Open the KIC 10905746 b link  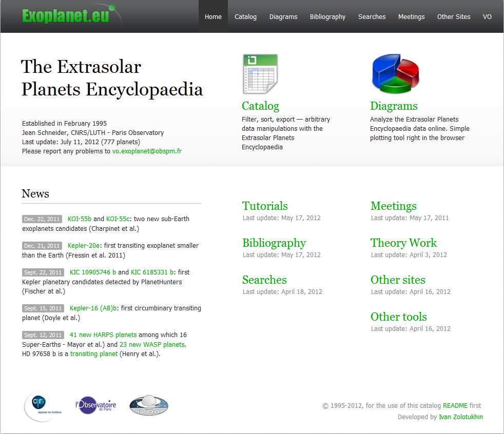(93, 272)
